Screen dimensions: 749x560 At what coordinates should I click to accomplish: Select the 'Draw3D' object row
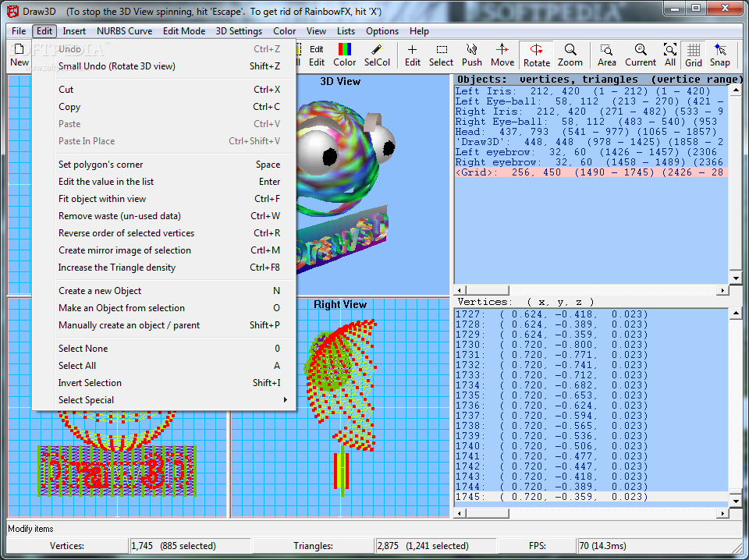point(591,142)
